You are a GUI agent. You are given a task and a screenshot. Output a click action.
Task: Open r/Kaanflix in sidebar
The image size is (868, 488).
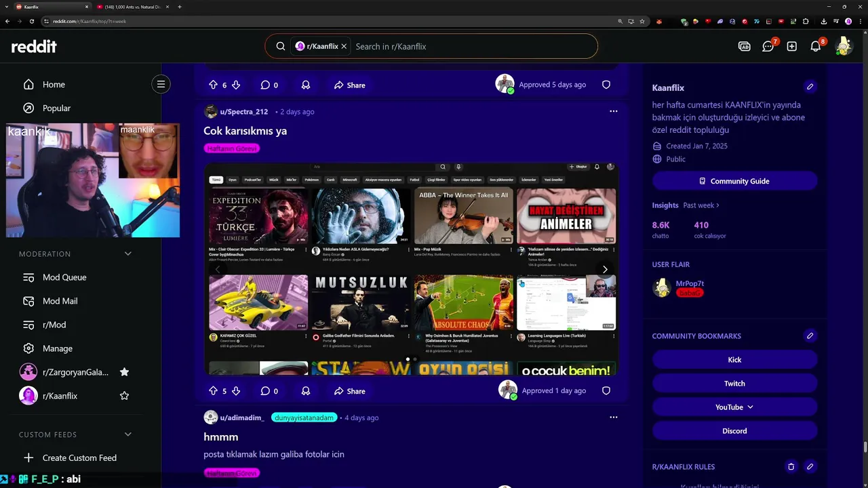(x=60, y=396)
